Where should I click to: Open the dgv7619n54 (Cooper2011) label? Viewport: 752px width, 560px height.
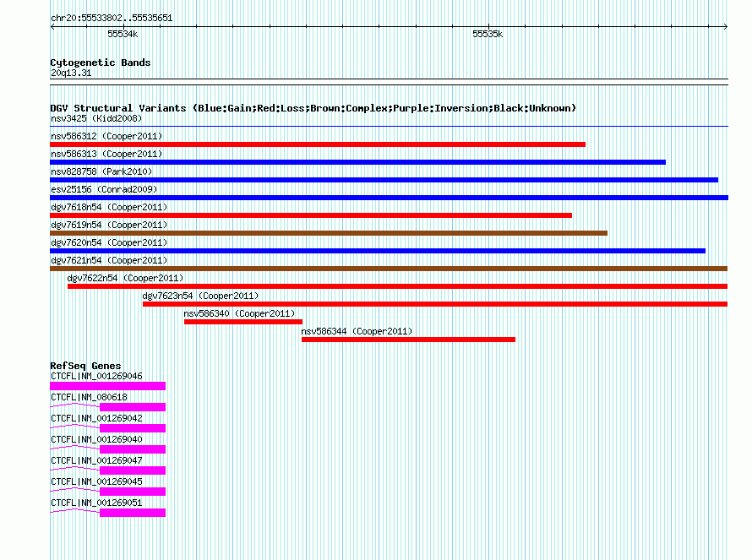(x=109, y=225)
